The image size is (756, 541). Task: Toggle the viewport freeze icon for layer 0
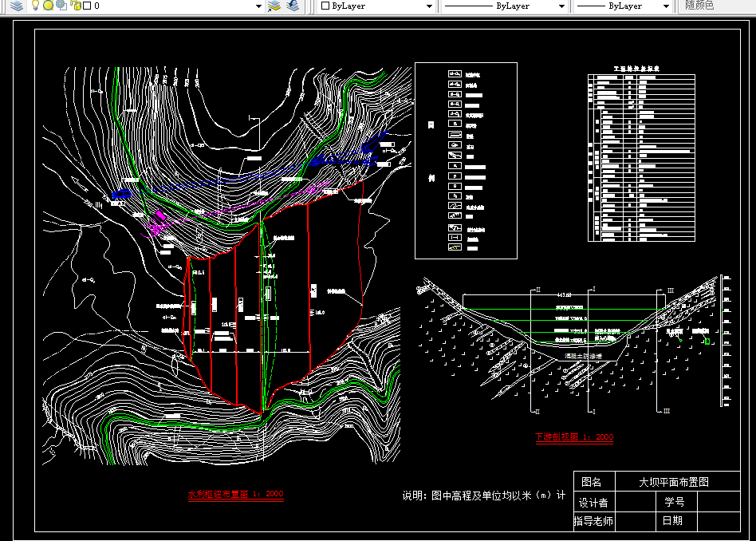coord(61,6)
